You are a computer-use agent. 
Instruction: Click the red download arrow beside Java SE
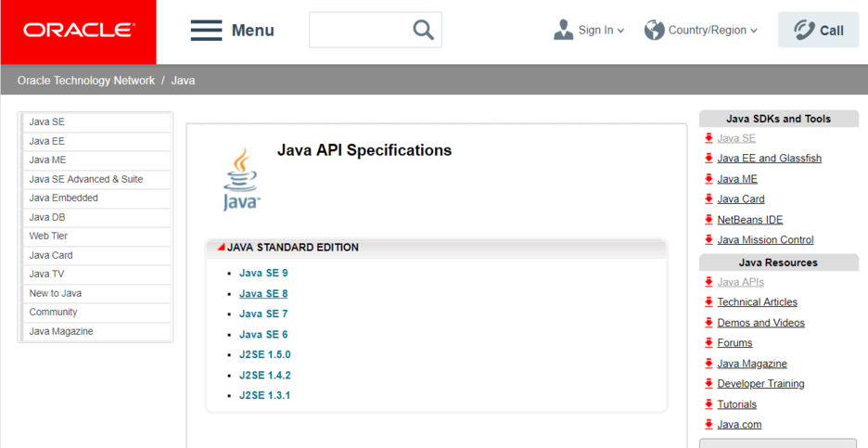708,138
